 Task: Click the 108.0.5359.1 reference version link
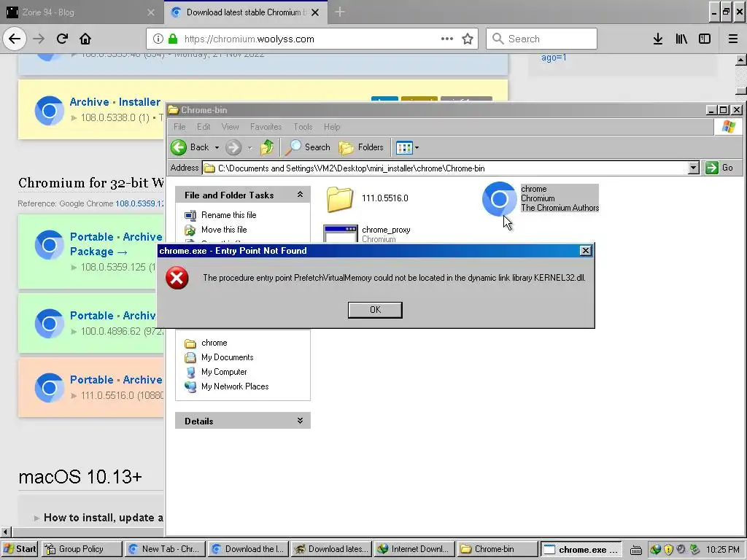[139, 203]
